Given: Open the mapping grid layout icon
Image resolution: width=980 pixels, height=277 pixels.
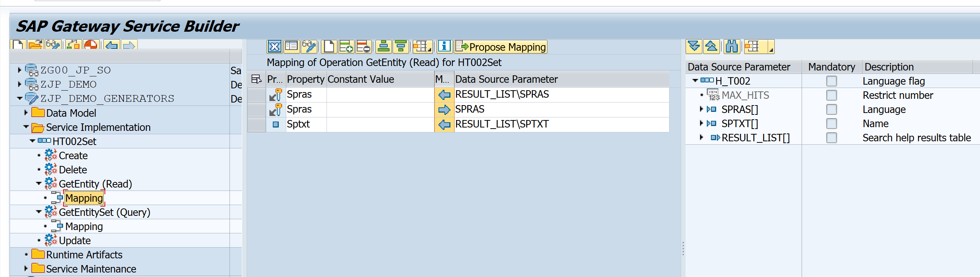Looking at the screenshot, I should pyautogui.click(x=422, y=47).
